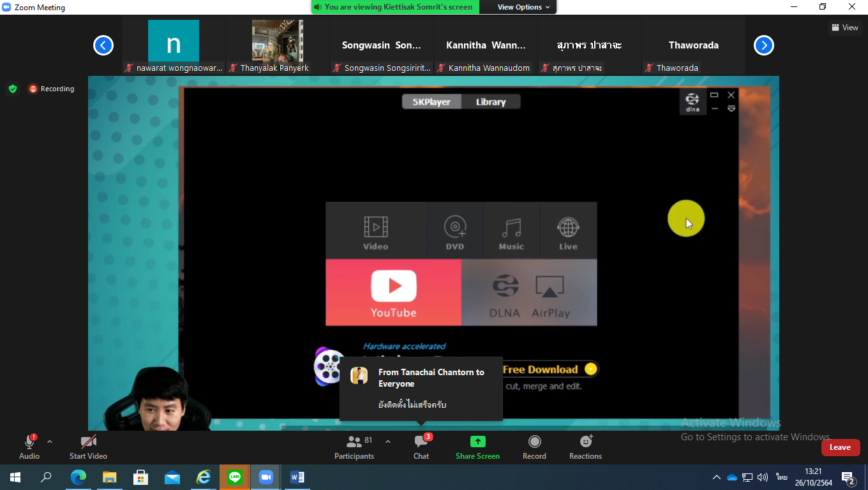Open the volume control in the system tray

click(763, 477)
